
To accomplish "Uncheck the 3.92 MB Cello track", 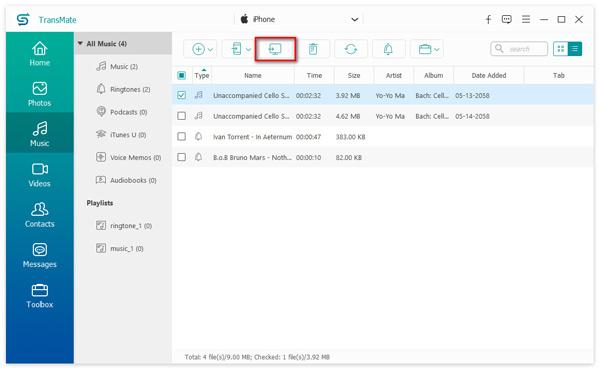I will pyautogui.click(x=181, y=95).
